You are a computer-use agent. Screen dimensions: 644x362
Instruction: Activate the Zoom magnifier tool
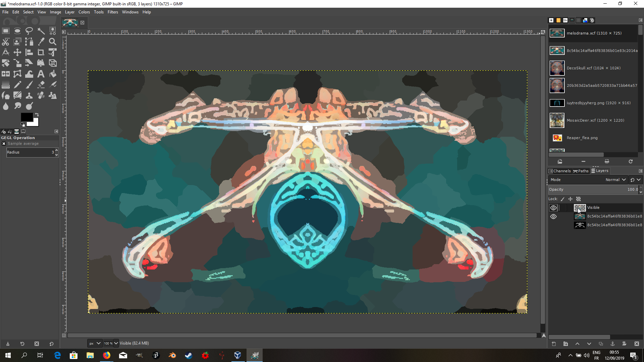[53, 42]
